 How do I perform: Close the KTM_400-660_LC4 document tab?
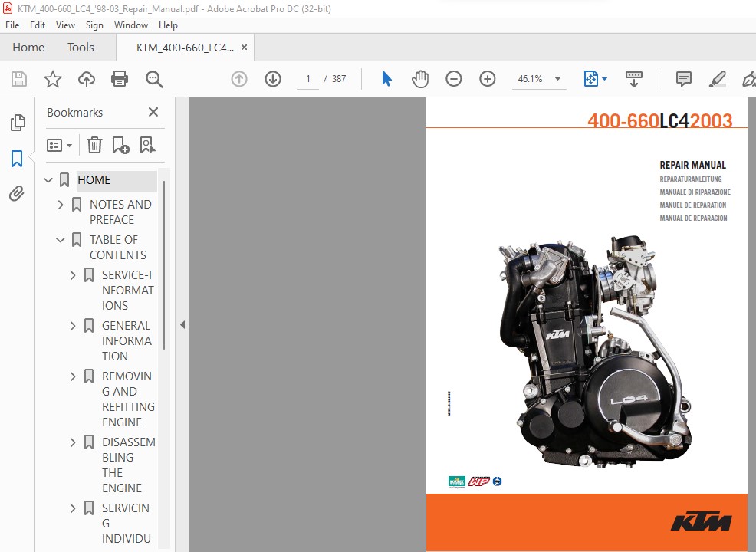click(244, 48)
